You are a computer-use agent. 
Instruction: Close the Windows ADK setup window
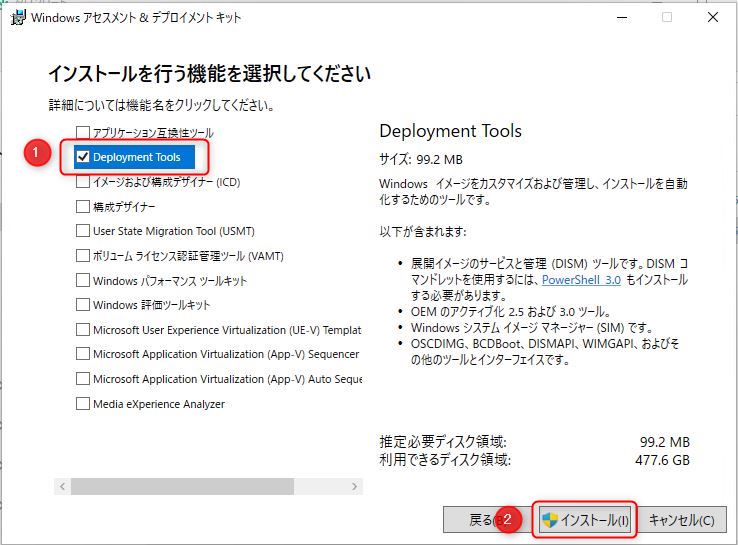[713, 17]
